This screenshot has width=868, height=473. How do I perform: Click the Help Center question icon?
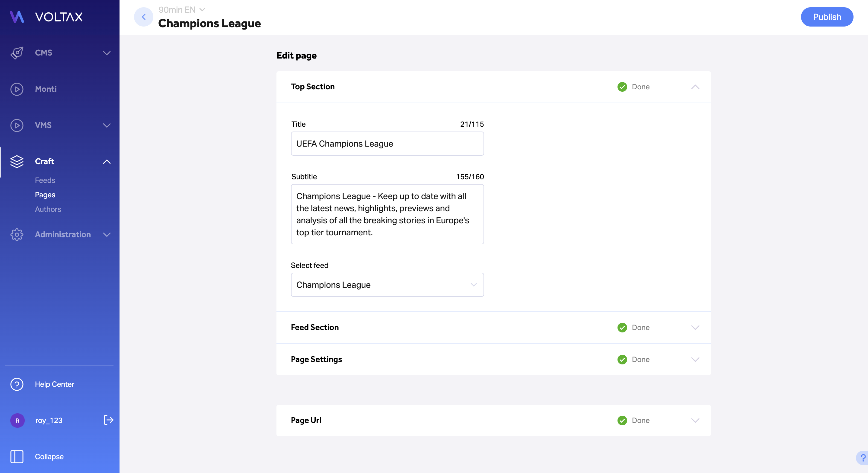(17, 384)
